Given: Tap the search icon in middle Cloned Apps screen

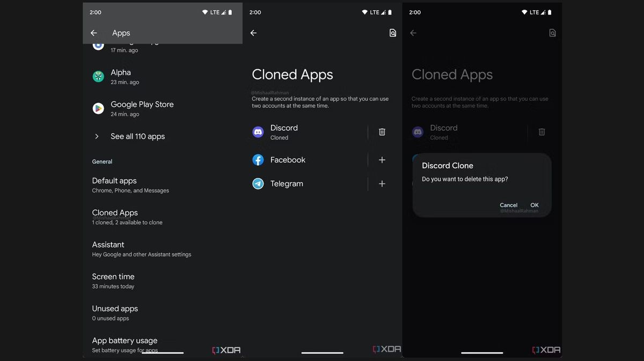Looking at the screenshot, I should click(x=392, y=33).
